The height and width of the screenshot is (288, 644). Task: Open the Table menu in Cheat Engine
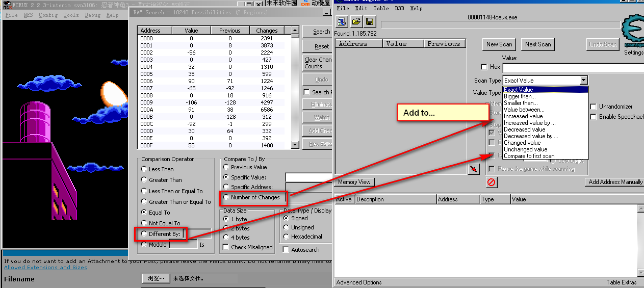[380, 9]
